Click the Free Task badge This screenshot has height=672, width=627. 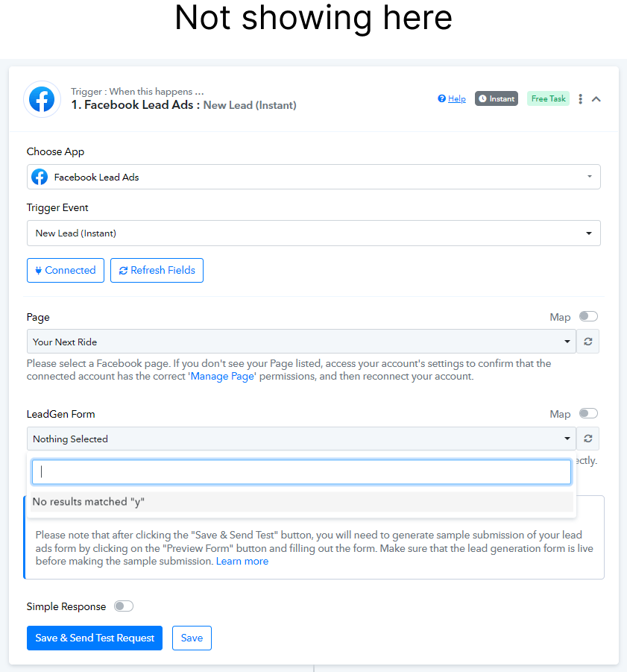548,98
